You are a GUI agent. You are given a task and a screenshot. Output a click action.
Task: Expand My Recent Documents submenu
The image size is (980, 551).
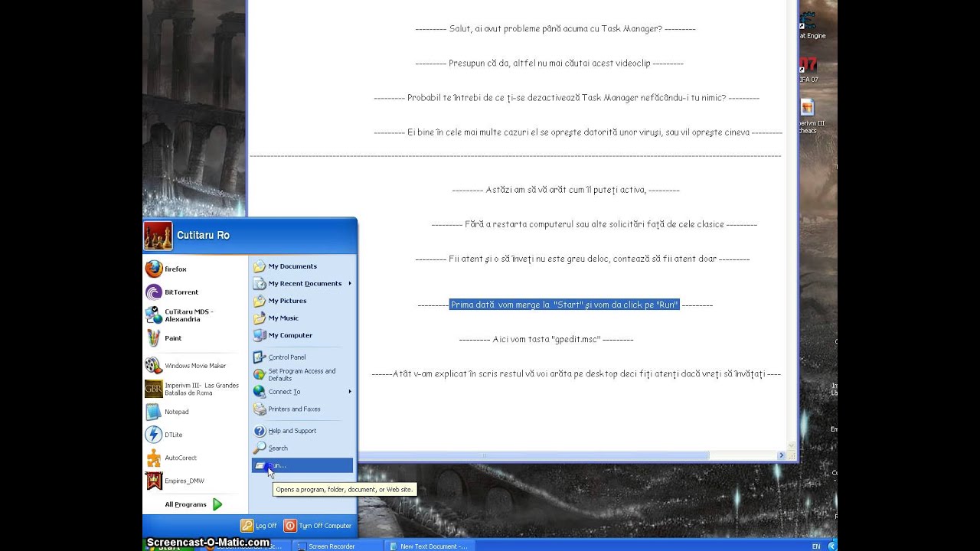coord(302,283)
